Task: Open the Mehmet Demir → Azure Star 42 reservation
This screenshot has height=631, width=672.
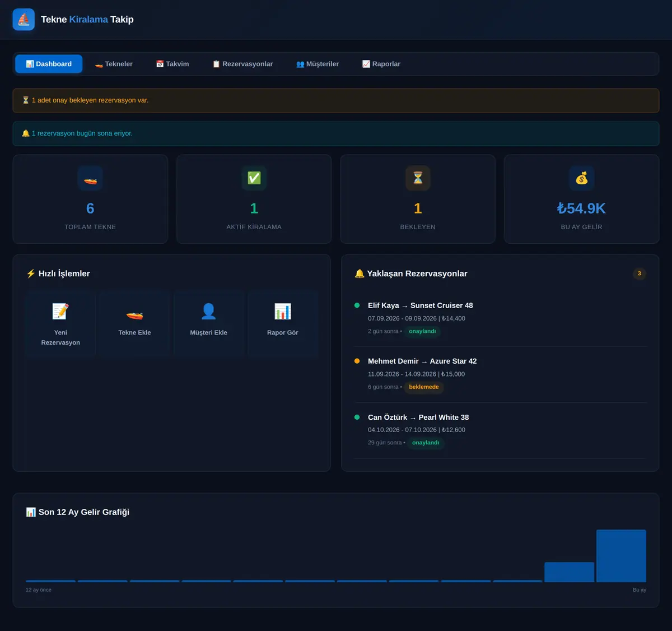Action: pos(500,374)
